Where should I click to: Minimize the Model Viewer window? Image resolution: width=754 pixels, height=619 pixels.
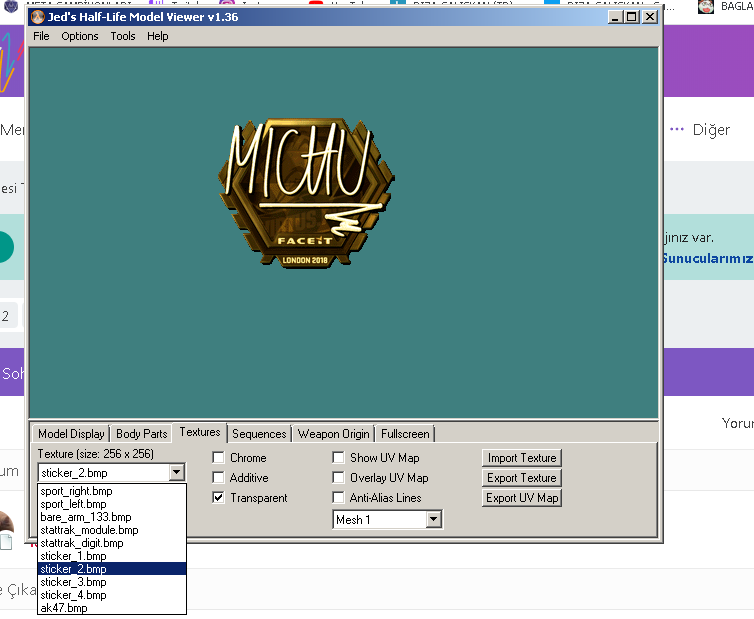click(x=615, y=17)
